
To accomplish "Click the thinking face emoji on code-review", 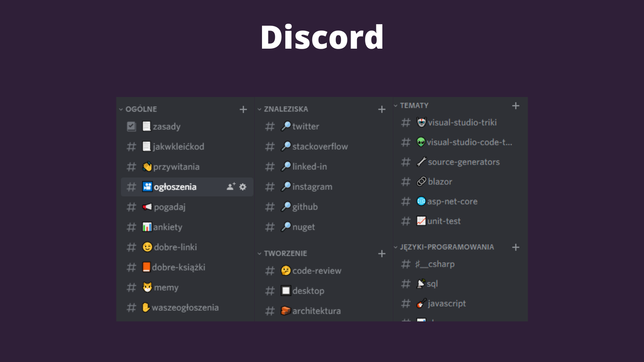I will [x=286, y=270].
